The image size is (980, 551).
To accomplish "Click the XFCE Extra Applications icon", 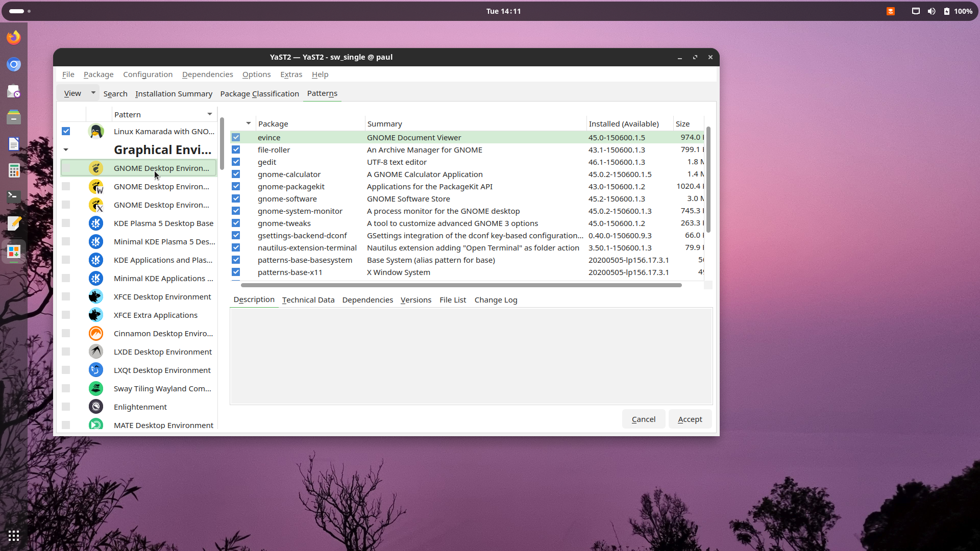I will click(96, 315).
